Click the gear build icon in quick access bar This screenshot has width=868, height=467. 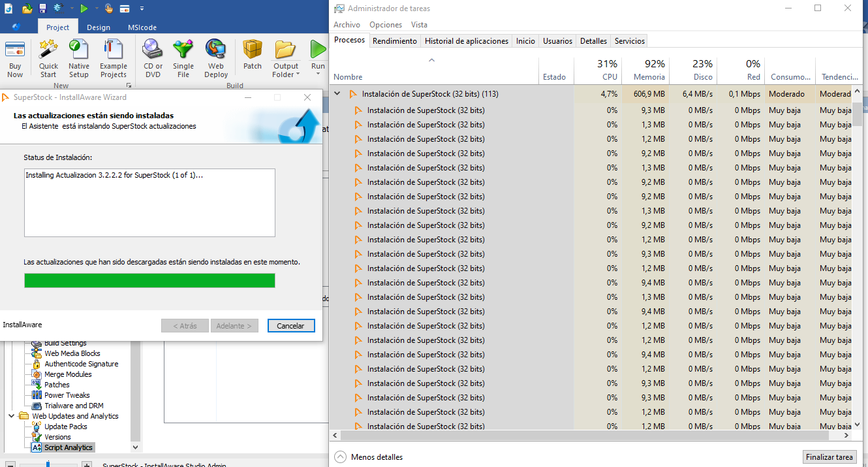point(58,8)
